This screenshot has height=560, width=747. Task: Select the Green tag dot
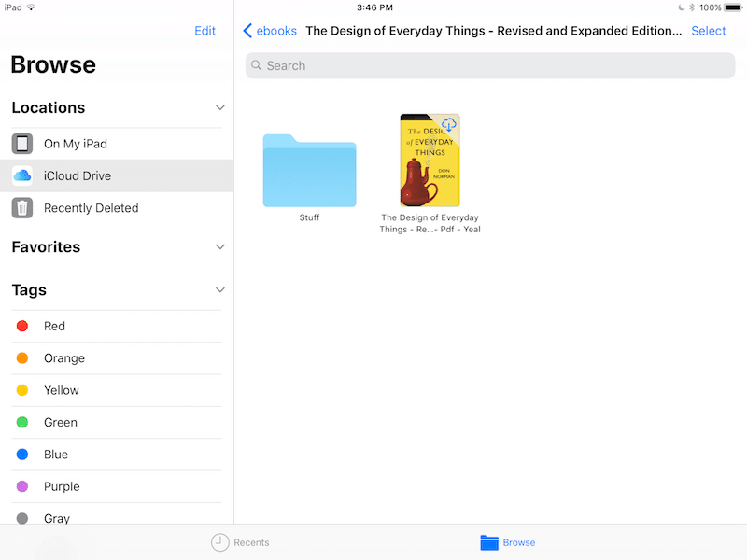coord(22,422)
